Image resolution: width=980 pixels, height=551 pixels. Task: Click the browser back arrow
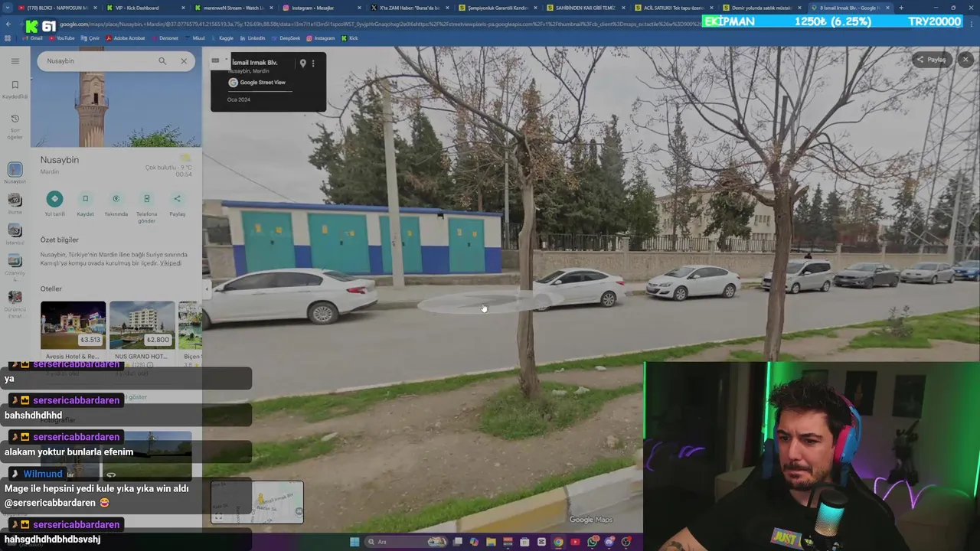8,24
